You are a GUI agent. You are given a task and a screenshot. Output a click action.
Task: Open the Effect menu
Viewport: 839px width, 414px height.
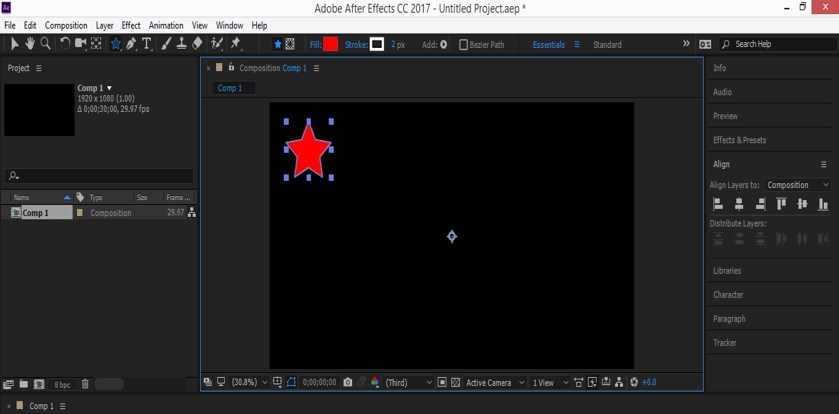tap(131, 25)
